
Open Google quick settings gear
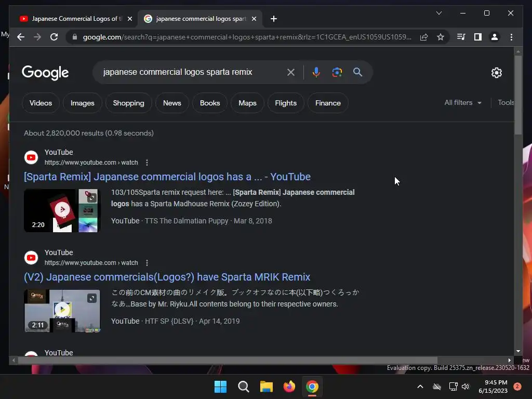pyautogui.click(x=496, y=73)
